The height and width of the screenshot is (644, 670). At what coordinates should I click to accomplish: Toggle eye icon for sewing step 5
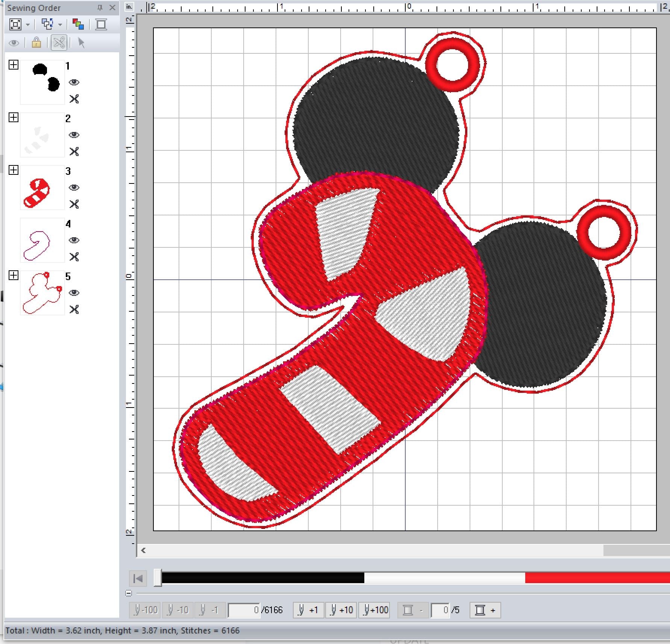click(74, 293)
